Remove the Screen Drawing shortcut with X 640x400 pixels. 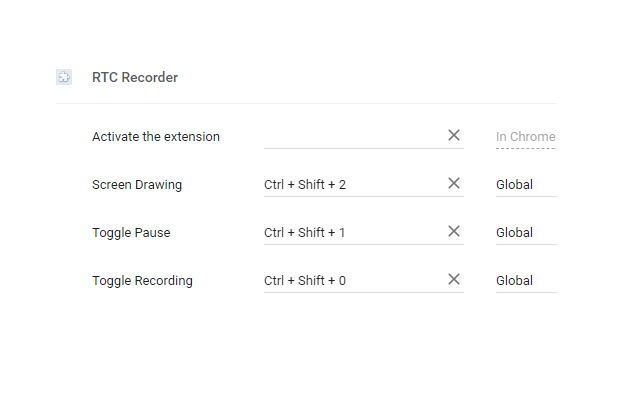[x=453, y=183]
